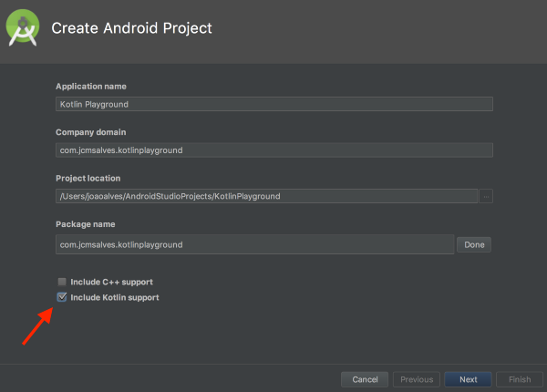Click the Include C++ support label text
Image resolution: width=547 pixels, height=392 pixels.
[111, 282]
